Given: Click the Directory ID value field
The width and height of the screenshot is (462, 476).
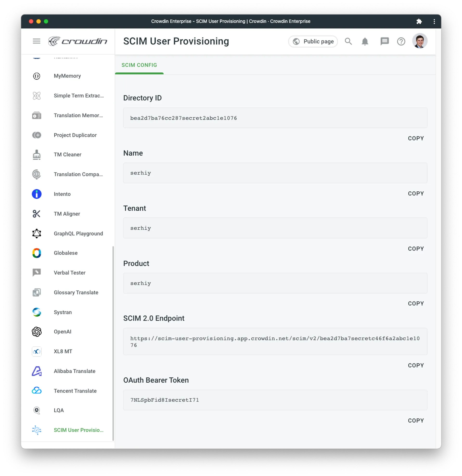Looking at the screenshot, I should tap(275, 118).
